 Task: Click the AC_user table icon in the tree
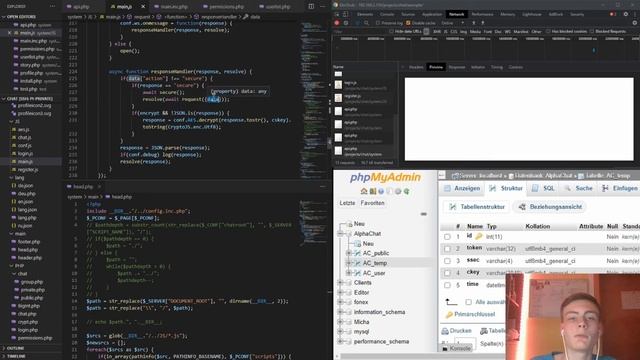pyautogui.click(x=358, y=273)
